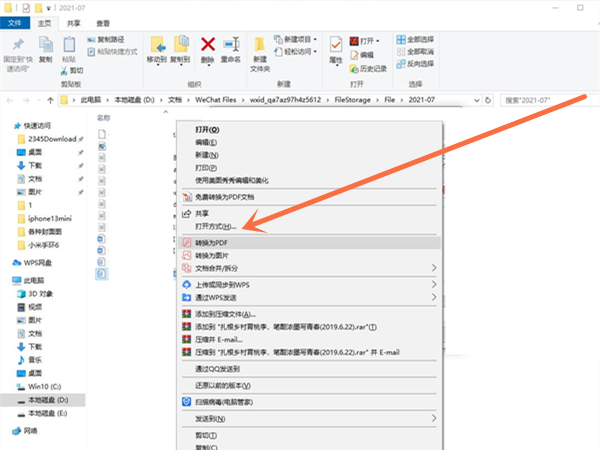Click the Rename (重命名) ribbon icon
The image size is (600, 450).
(233, 48)
